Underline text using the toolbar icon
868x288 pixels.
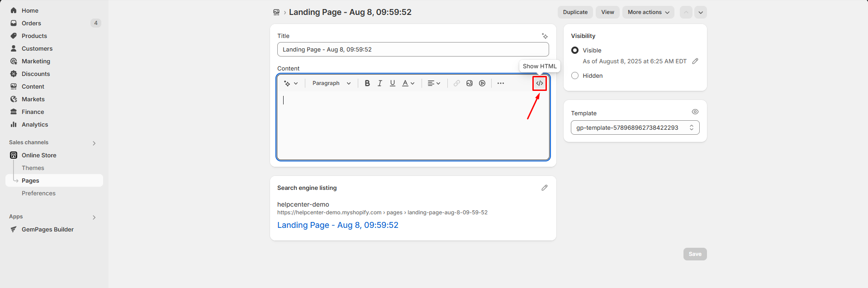pyautogui.click(x=393, y=83)
